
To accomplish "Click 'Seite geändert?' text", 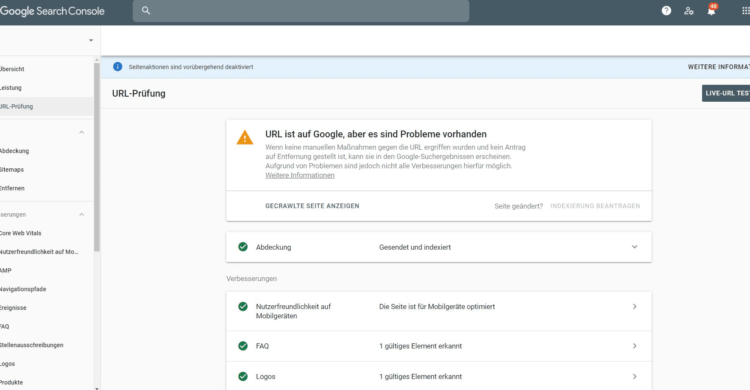I will [x=518, y=206].
